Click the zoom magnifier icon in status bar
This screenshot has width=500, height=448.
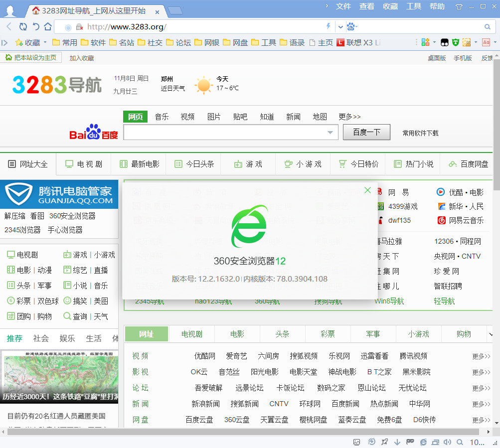[460, 442]
